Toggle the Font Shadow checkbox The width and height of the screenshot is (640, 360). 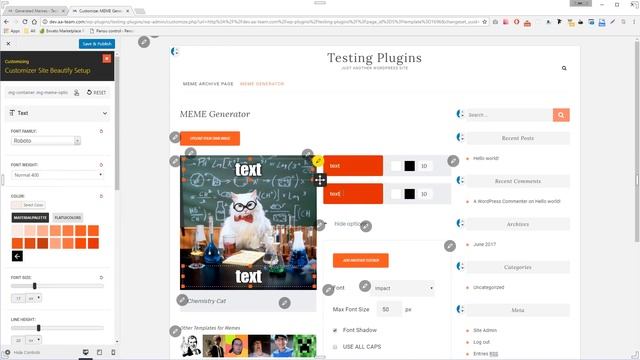[335, 330]
